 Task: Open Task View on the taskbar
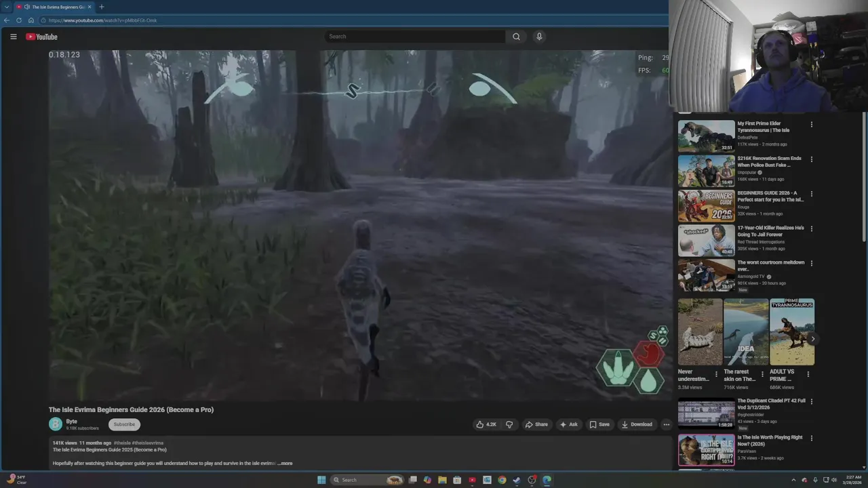click(x=412, y=480)
